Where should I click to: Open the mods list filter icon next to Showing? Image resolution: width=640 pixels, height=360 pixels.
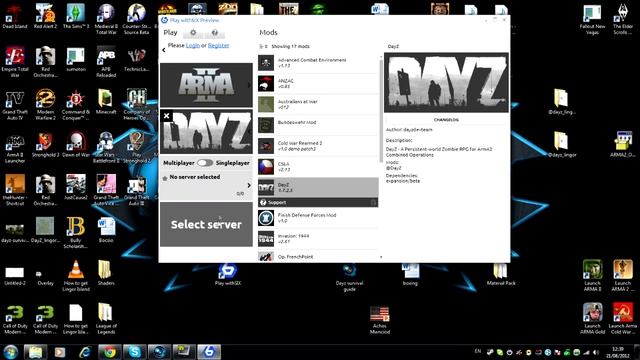point(262,47)
